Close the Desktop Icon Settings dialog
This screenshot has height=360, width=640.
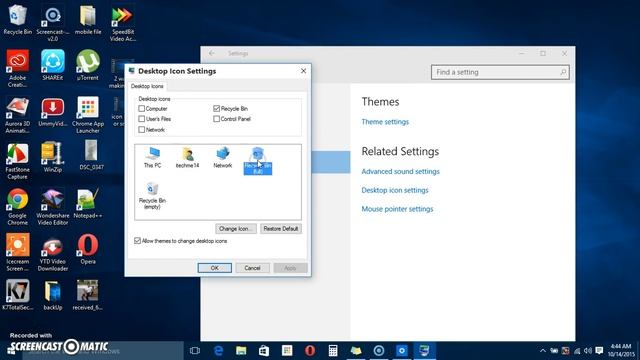pos(303,71)
